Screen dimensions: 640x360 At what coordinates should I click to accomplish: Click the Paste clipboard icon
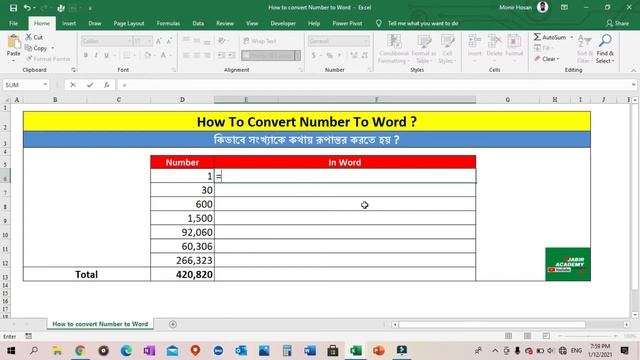click(13, 42)
